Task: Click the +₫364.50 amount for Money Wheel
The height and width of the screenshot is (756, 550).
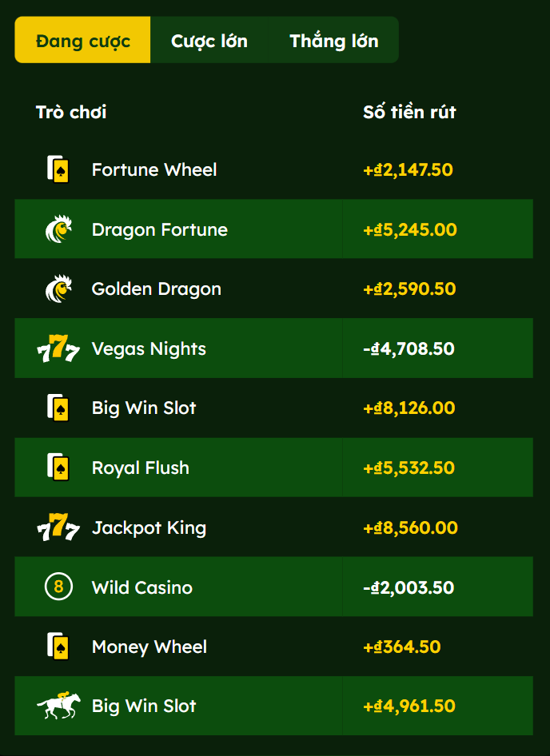Action: [401, 647]
